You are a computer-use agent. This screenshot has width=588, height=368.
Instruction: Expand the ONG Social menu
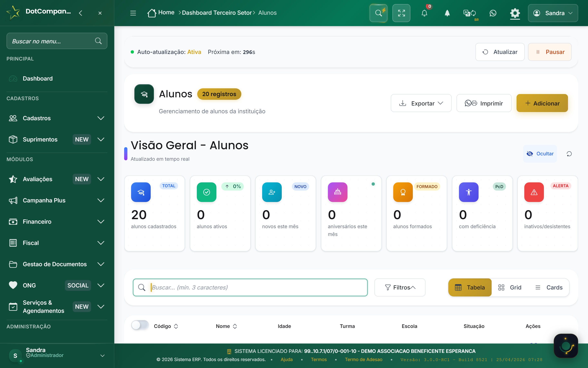57,285
